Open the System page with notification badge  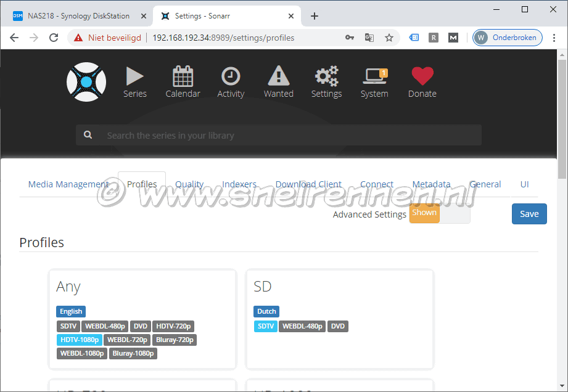[x=374, y=83]
